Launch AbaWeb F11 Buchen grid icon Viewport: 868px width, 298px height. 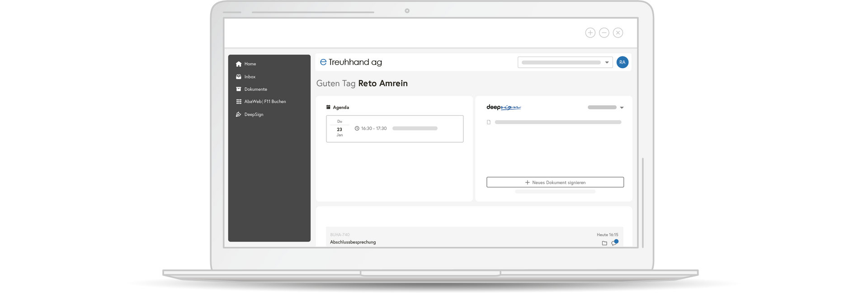pos(239,102)
